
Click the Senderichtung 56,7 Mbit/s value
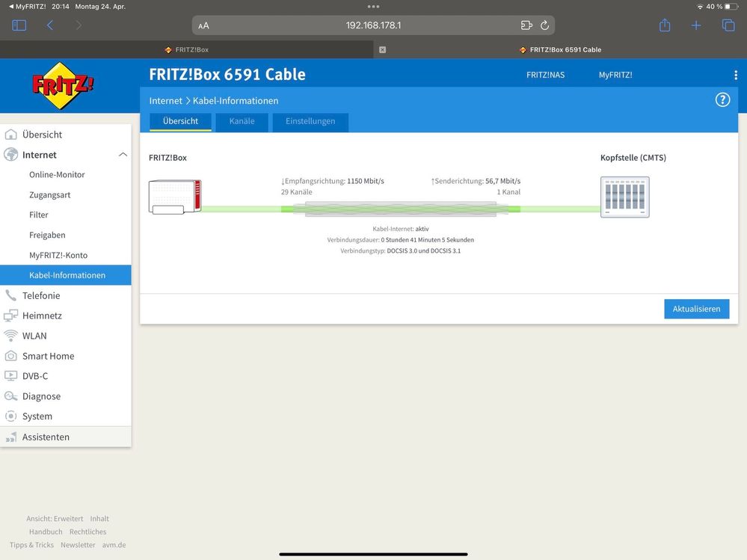503,181
